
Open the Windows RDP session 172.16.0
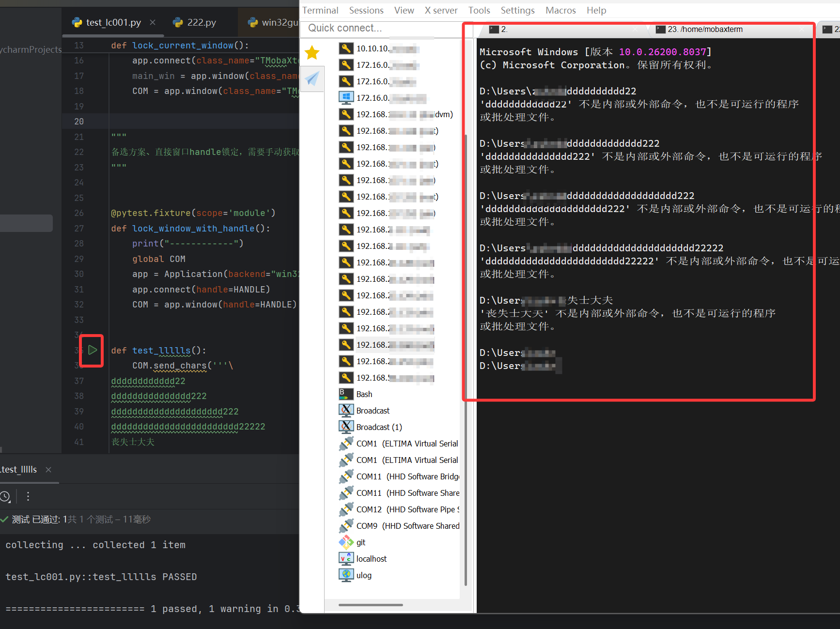coord(382,98)
